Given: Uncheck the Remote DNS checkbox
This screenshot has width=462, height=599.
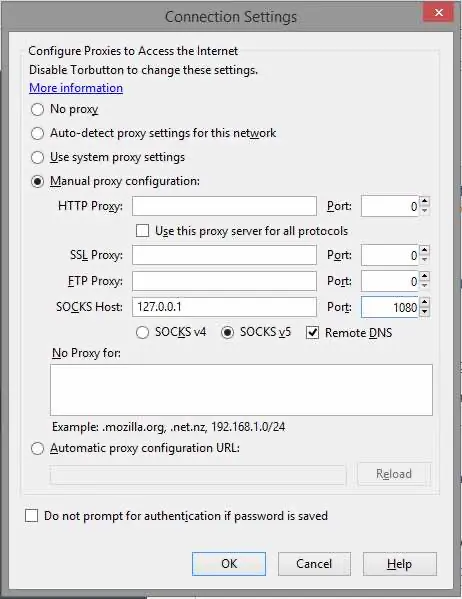Looking at the screenshot, I should [312, 333].
